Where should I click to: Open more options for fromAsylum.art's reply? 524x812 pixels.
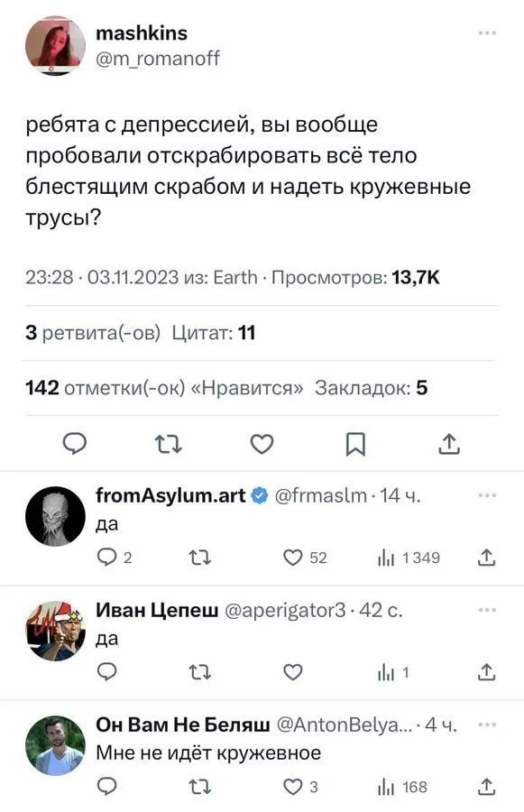[489, 494]
